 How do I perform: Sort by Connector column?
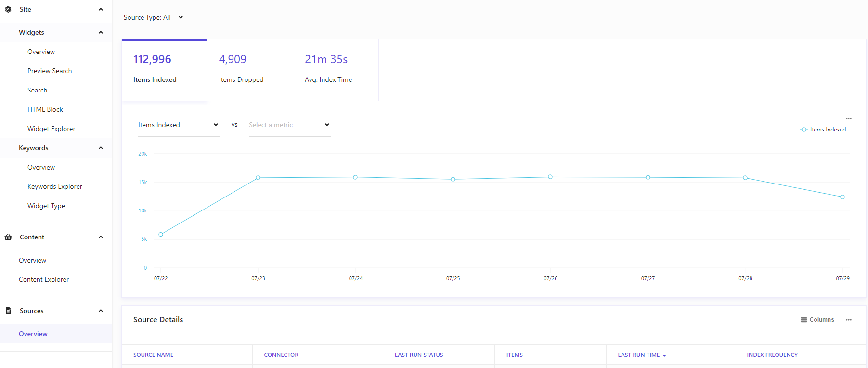pyautogui.click(x=281, y=355)
